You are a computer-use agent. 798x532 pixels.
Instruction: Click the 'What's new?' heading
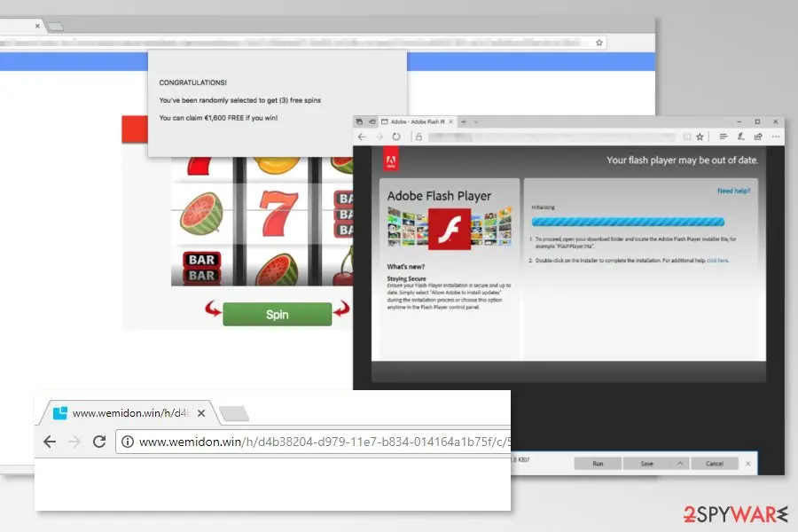405,267
